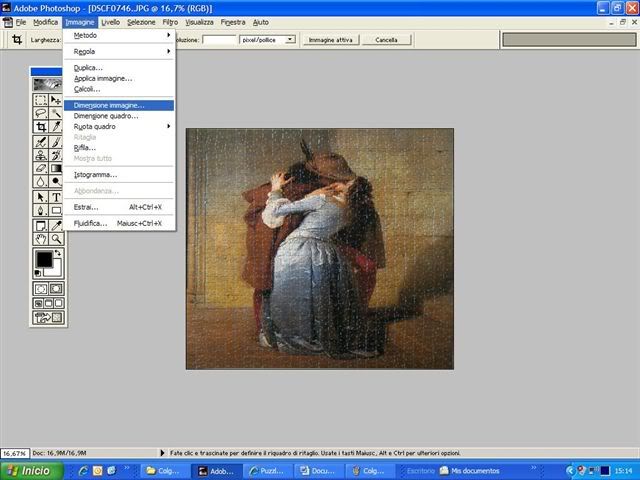Select the Zoom magnifier tool
The image size is (640, 480).
click(x=56, y=239)
